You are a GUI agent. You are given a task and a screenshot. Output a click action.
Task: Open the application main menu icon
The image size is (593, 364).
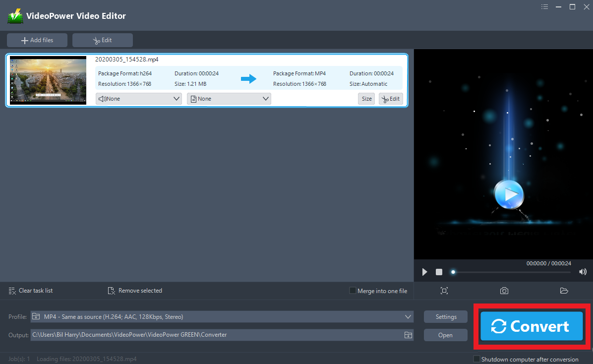coord(544,6)
